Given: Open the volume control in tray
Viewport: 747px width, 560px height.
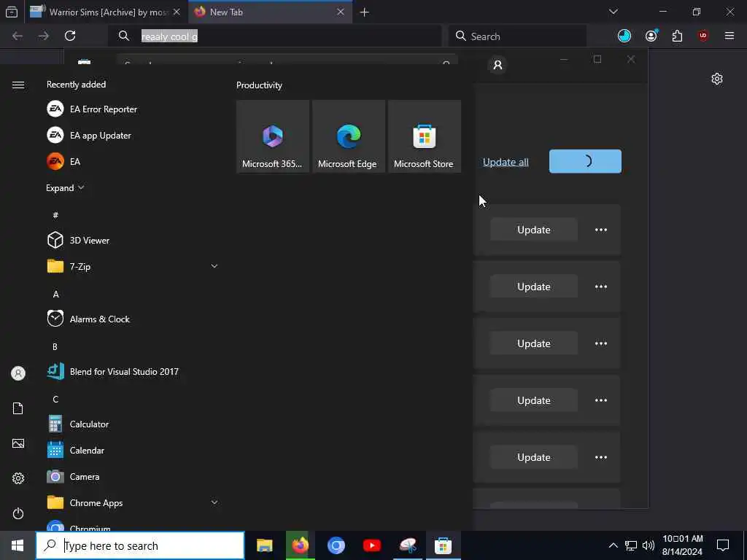Looking at the screenshot, I should pyautogui.click(x=648, y=545).
